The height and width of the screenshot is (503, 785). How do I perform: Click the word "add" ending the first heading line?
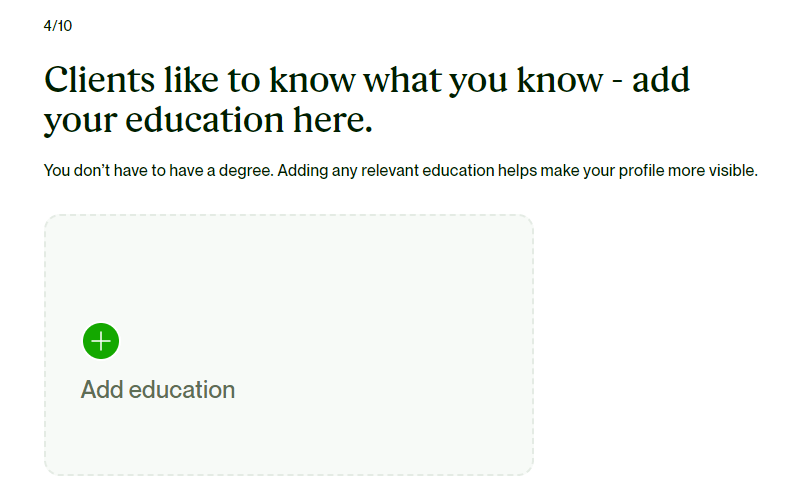click(x=661, y=80)
